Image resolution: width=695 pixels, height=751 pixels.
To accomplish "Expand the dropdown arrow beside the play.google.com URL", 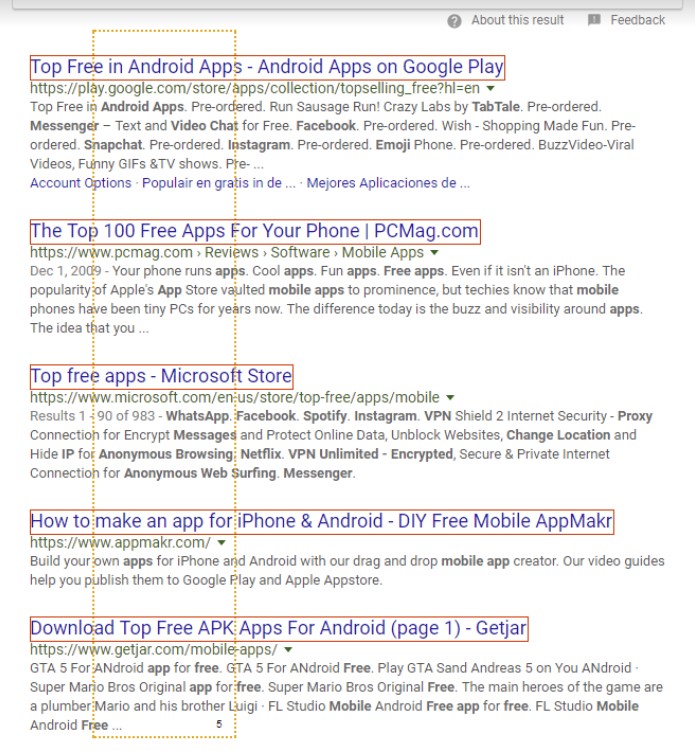I will (490, 89).
